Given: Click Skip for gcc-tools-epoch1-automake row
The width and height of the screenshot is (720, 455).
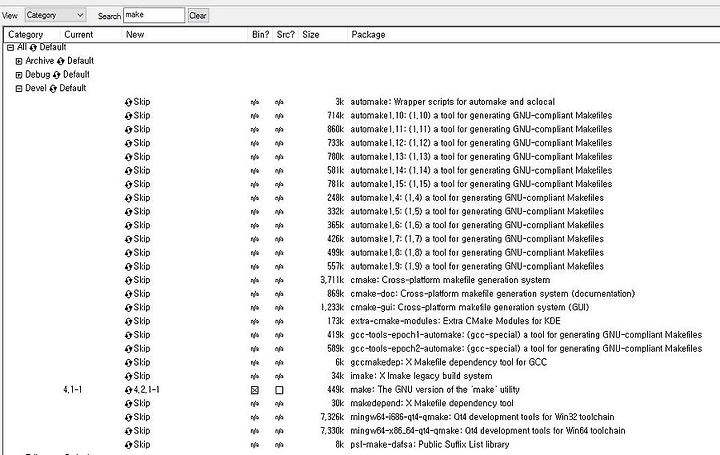Looking at the screenshot, I should pyautogui.click(x=141, y=335).
